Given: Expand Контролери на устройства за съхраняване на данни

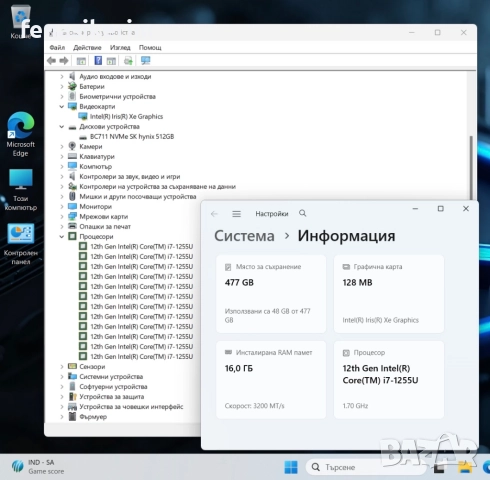Looking at the screenshot, I should [62, 186].
